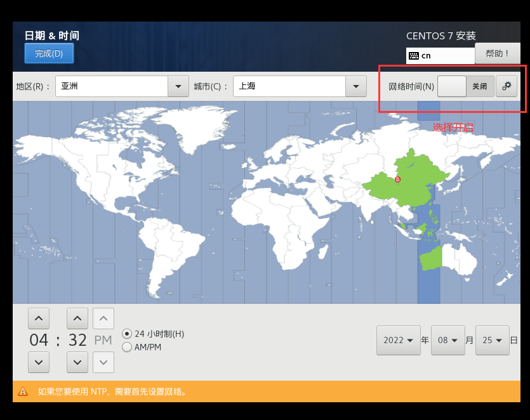This screenshot has height=420, width=530.
Task: Click green Western Australia on map
Action: pos(432,258)
